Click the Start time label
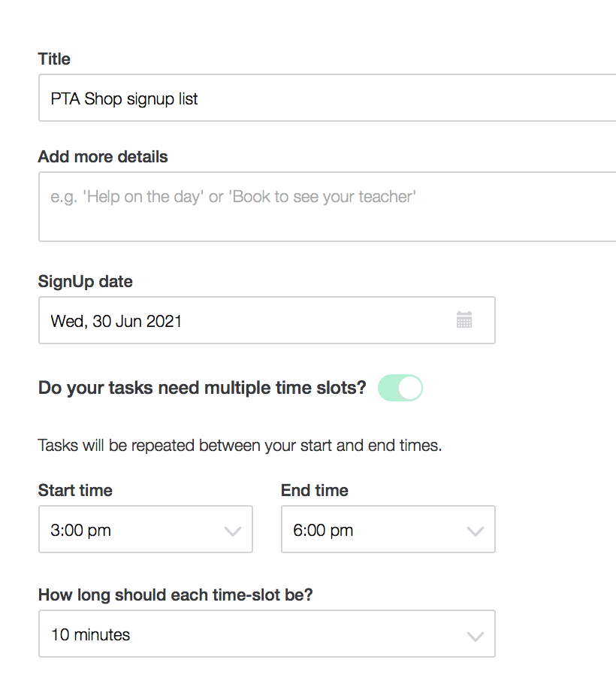 (x=75, y=491)
